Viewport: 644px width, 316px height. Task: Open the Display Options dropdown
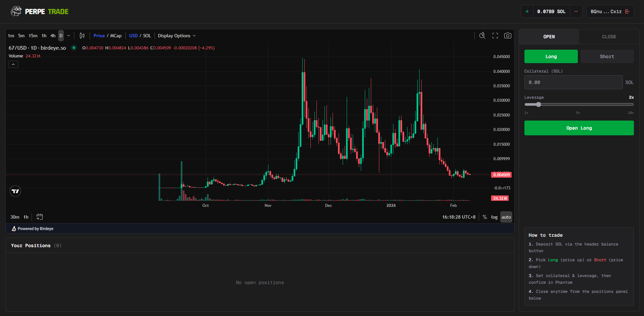[177, 36]
